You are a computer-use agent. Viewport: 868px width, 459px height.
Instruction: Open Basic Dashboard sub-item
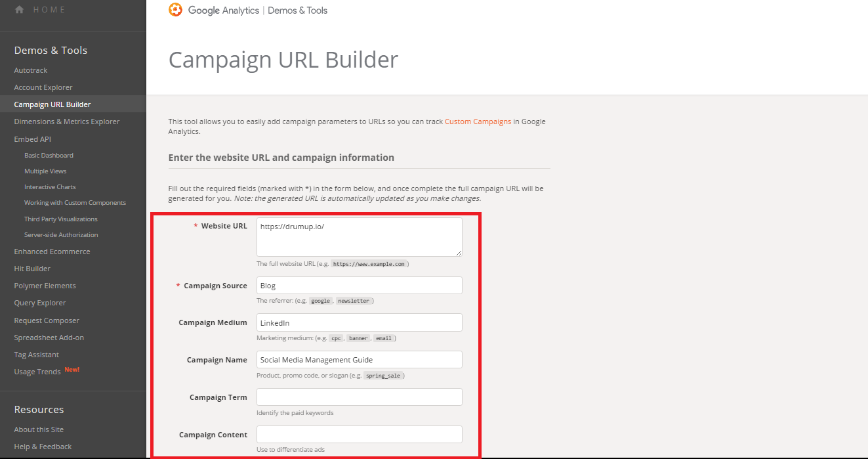point(49,156)
